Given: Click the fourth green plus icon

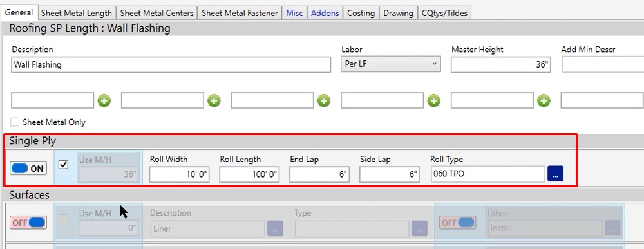Looking at the screenshot, I should [433, 100].
